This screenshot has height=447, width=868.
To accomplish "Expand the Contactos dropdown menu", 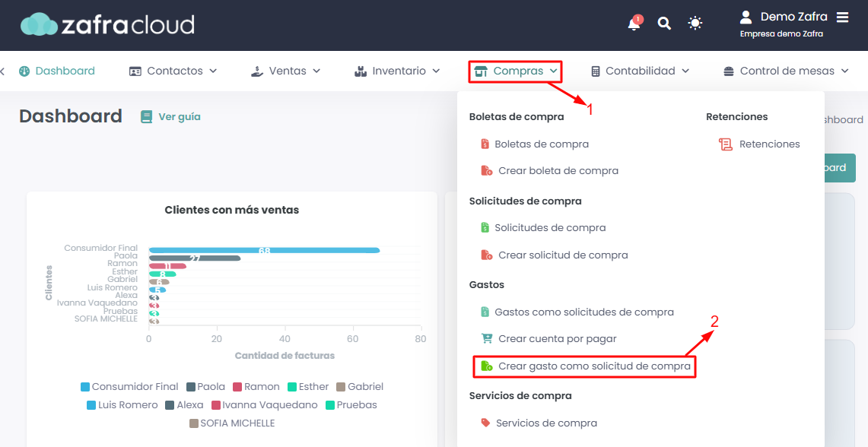I will (214, 71).
